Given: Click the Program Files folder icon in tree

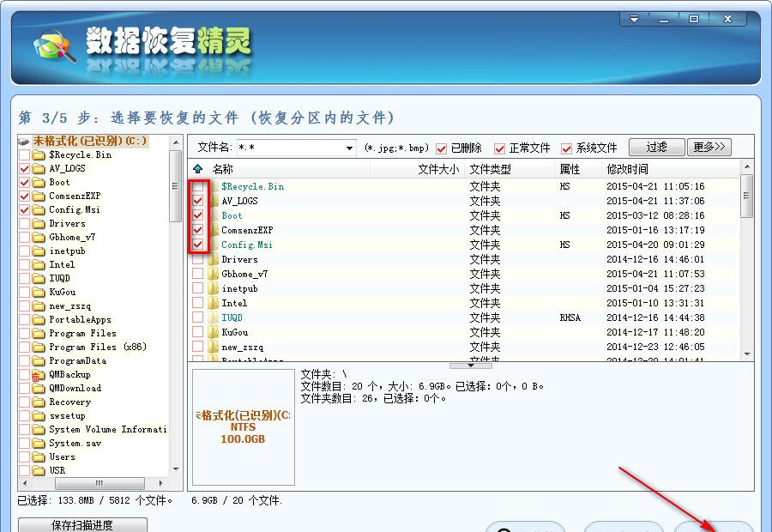Looking at the screenshot, I should [38, 334].
